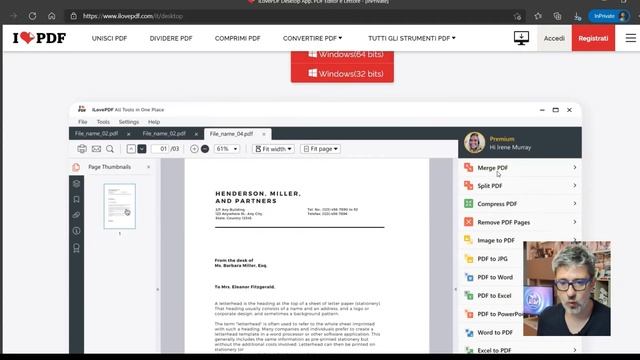Open COMPRIMI PDF tool
This screenshot has width=640, height=360.
238,38
